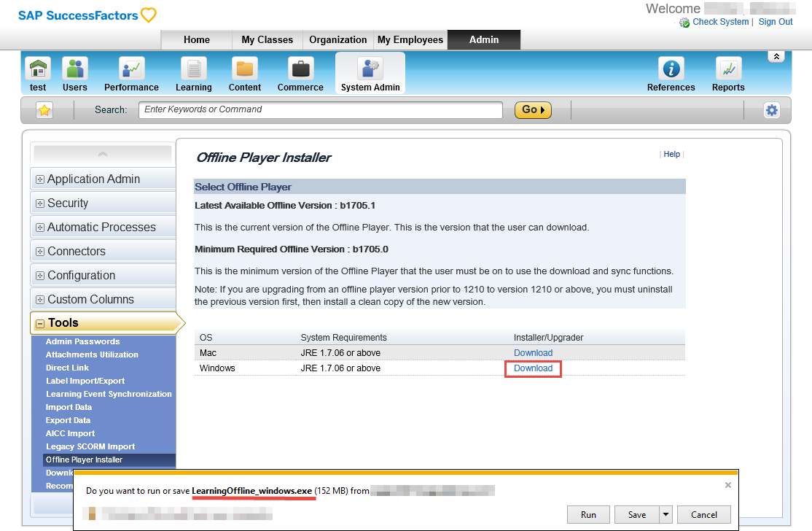Click the Sign Out link
The image size is (812, 531).
[x=776, y=22]
